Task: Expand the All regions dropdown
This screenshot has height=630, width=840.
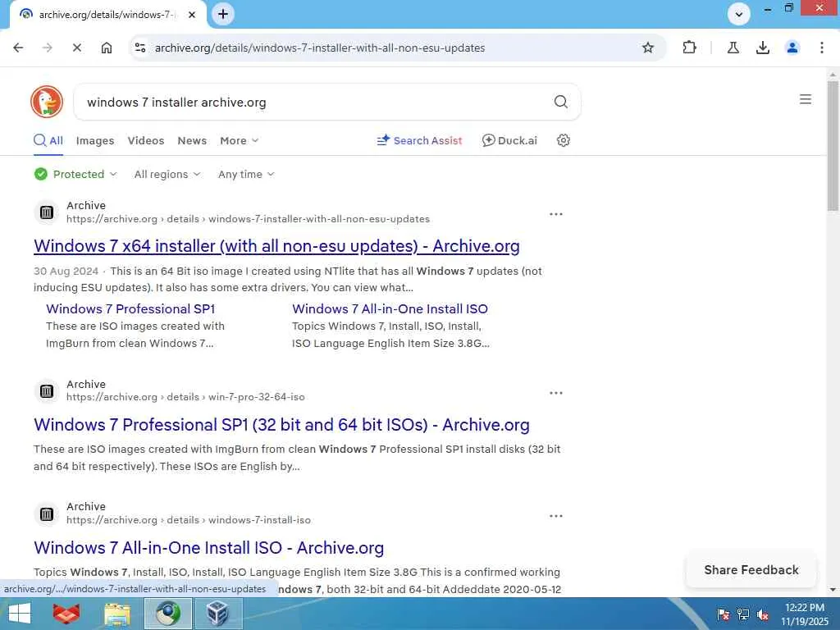Action: click(167, 174)
